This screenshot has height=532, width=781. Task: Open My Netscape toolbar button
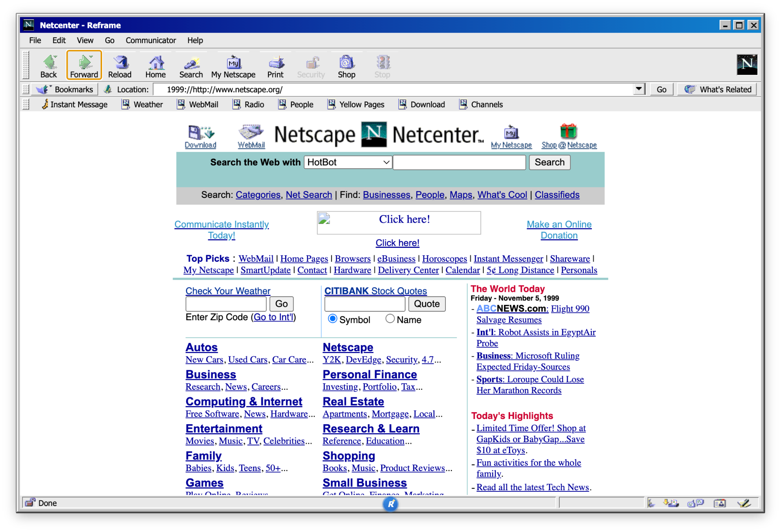coord(233,66)
